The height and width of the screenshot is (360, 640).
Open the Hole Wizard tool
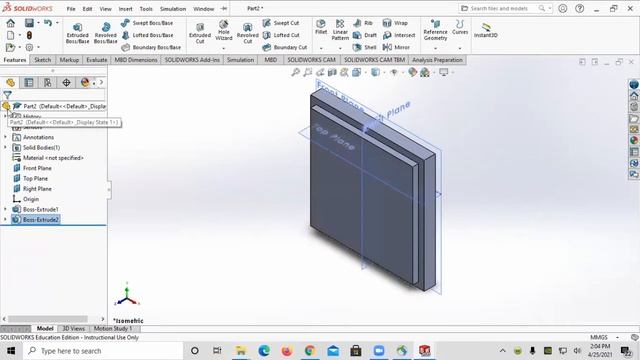[224, 30]
